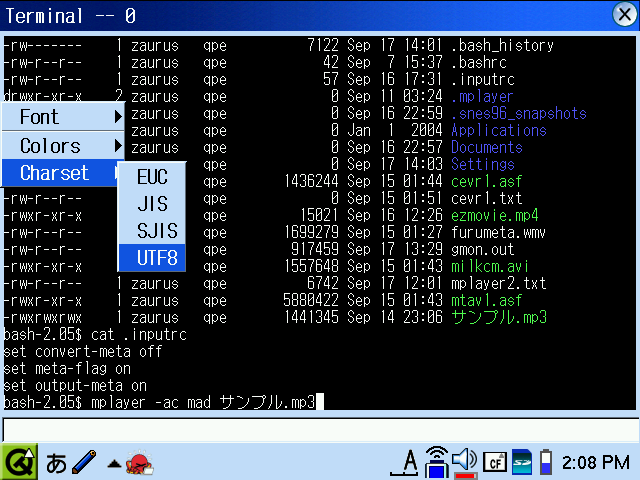Open the Q launcher start menu

pos(19,462)
